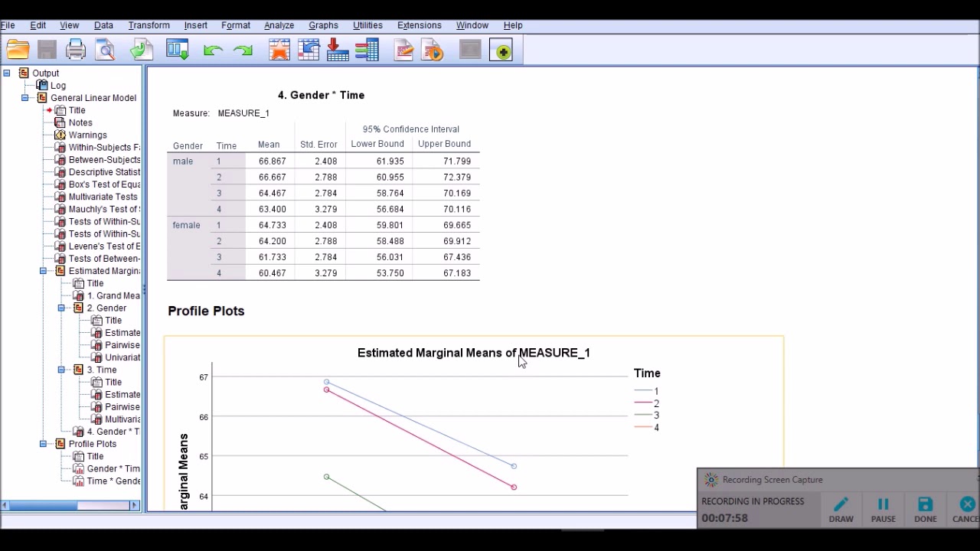980x551 pixels.
Task: Click the green Undo arrow
Action: pyautogui.click(x=214, y=51)
